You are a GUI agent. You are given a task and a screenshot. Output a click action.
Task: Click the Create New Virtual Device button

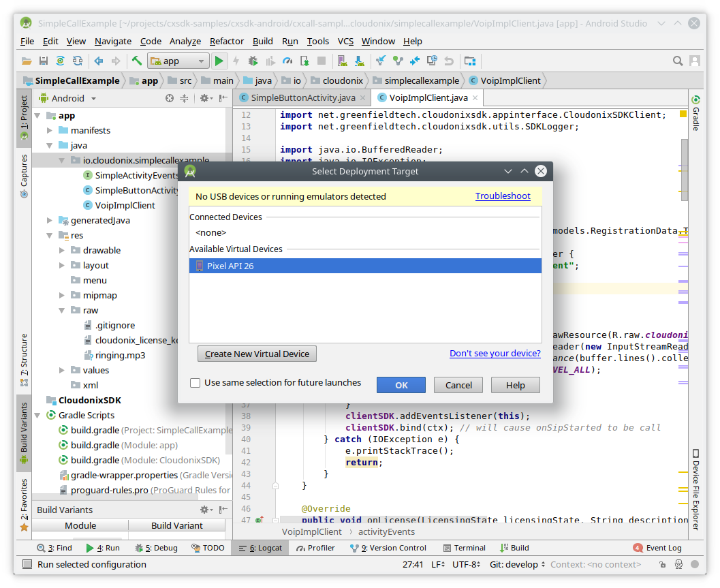tap(257, 354)
